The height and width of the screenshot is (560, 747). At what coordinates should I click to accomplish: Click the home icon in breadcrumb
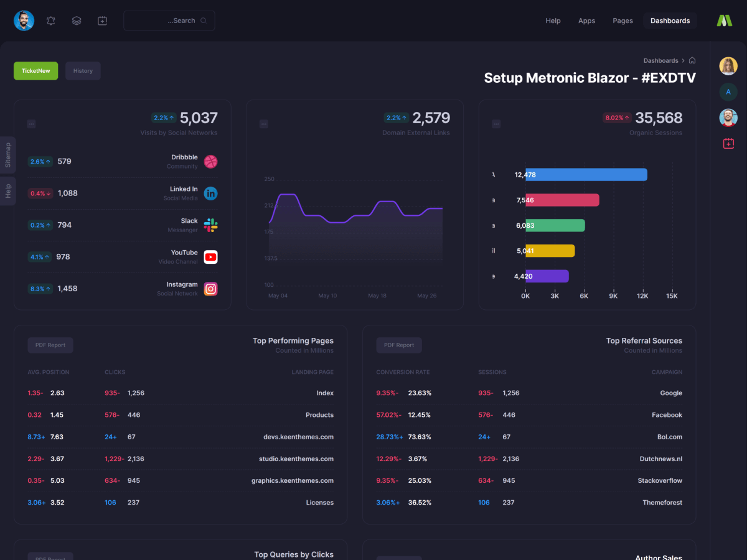(692, 60)
